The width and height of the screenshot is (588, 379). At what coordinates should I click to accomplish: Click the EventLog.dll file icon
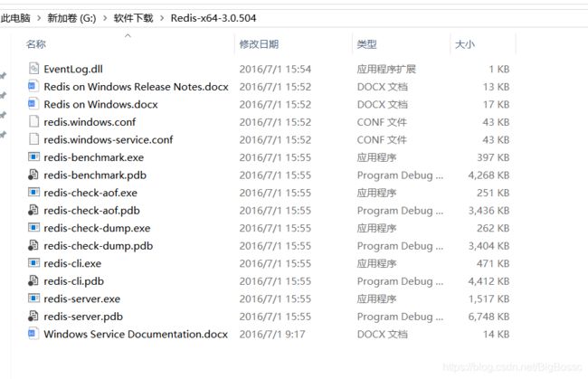click(x=33, y=69)
